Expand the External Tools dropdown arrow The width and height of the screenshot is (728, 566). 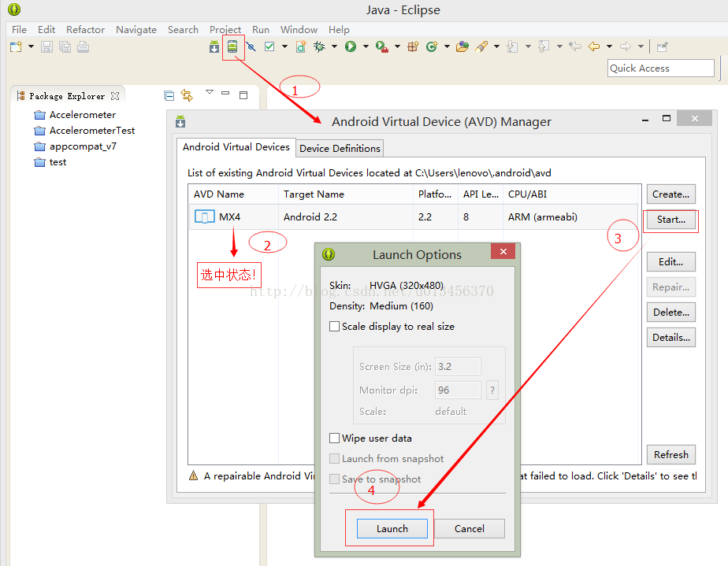click(x=397, y=46)
